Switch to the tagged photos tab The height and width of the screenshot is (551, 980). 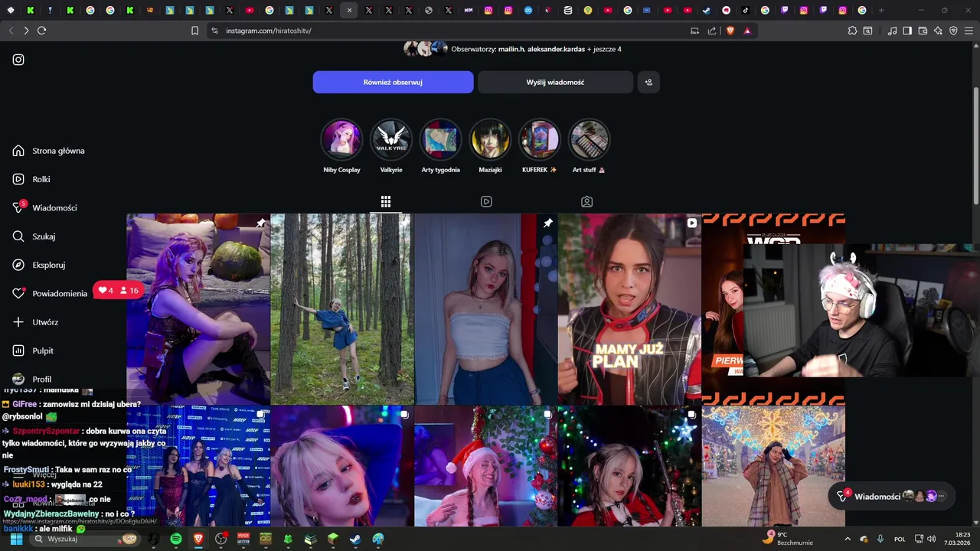(586, 201)
